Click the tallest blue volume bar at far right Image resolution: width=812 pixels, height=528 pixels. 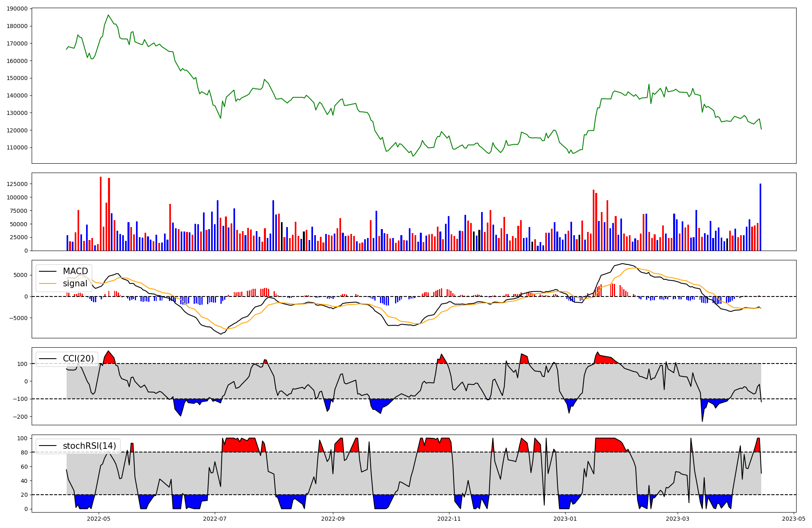[x=760, y=217]
